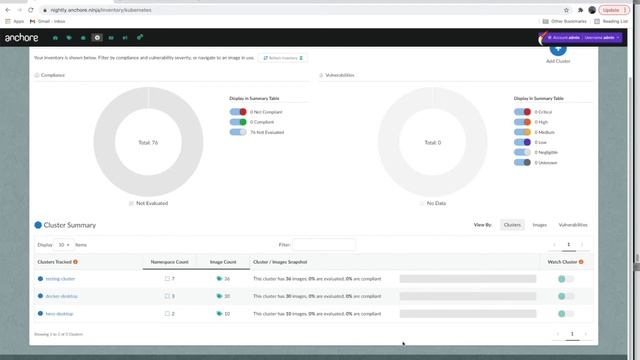Open the testing-cluster link
Viewport: 640px width, 360px height.
pyautogui.click(x=60, y=279)
